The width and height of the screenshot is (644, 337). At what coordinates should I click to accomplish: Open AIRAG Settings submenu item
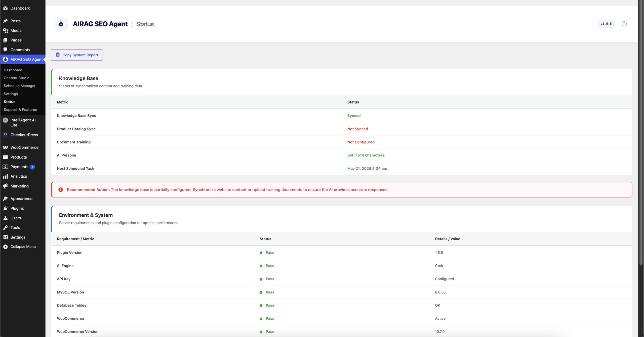point(11,94)
